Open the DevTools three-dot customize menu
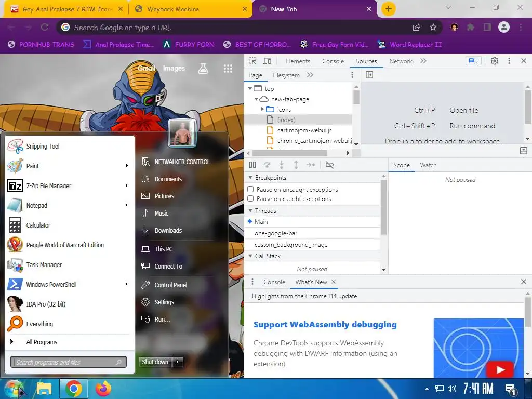The image size is (532, 399). [509, 61]
